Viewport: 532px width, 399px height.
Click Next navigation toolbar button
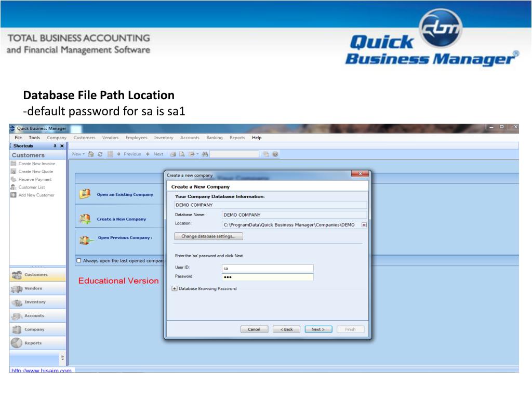(x=155, y=154)
